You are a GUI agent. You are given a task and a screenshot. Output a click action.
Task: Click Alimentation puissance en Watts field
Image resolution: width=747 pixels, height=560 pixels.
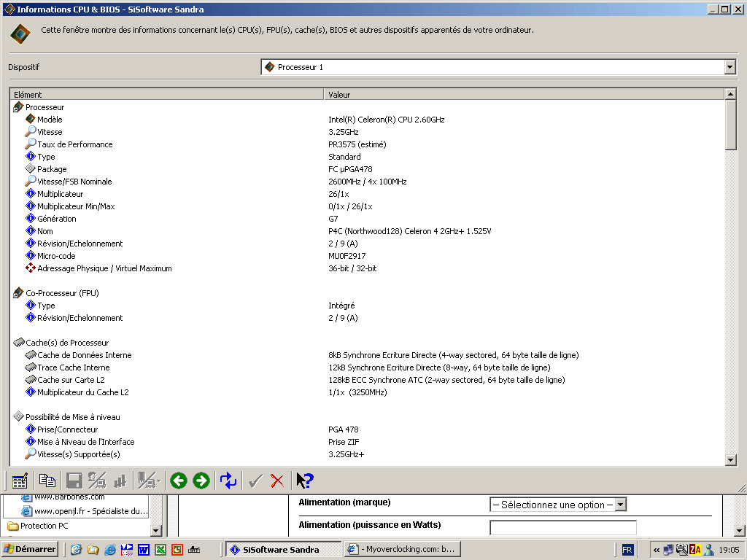(563, 528)
